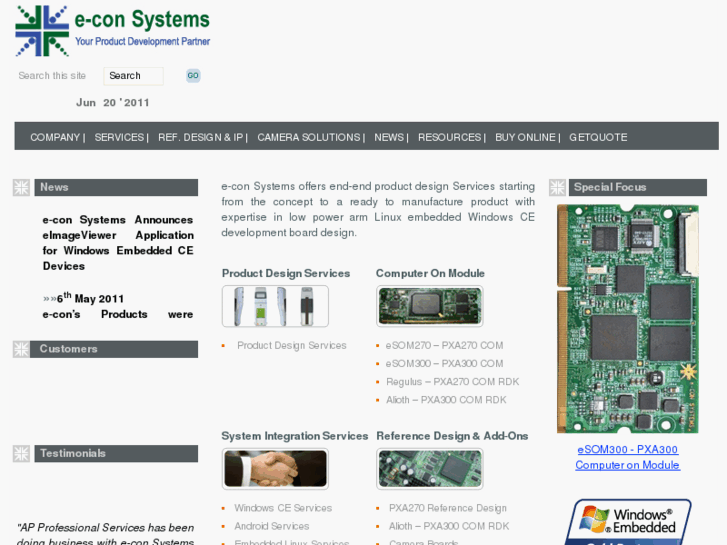Open the CAMERA SOLUTIONS menu
The image size is (727, 545).
point(309,137)
